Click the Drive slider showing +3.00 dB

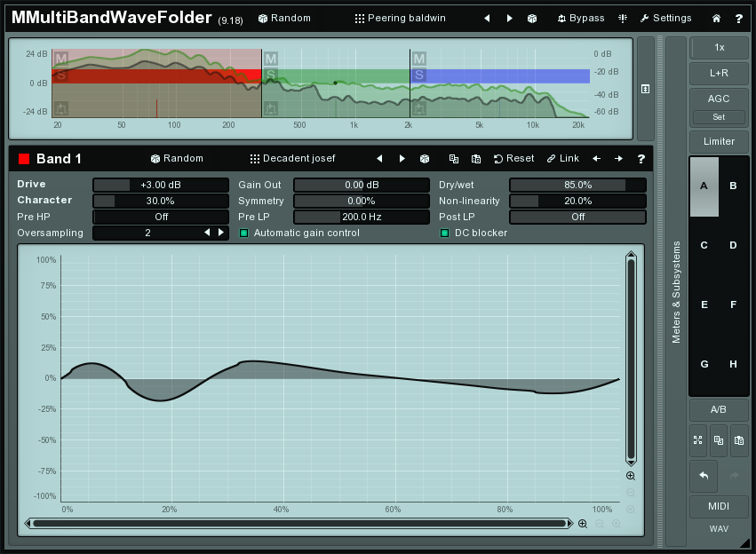[x=160, y=185]
